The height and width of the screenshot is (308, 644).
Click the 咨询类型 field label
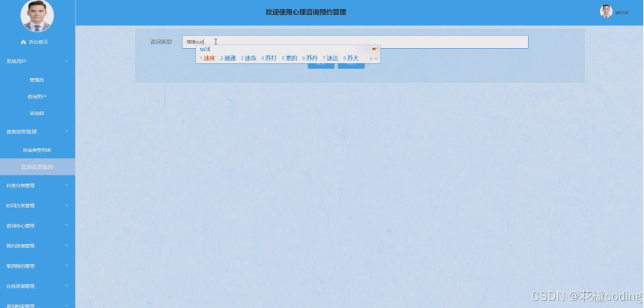click(161, 42)
